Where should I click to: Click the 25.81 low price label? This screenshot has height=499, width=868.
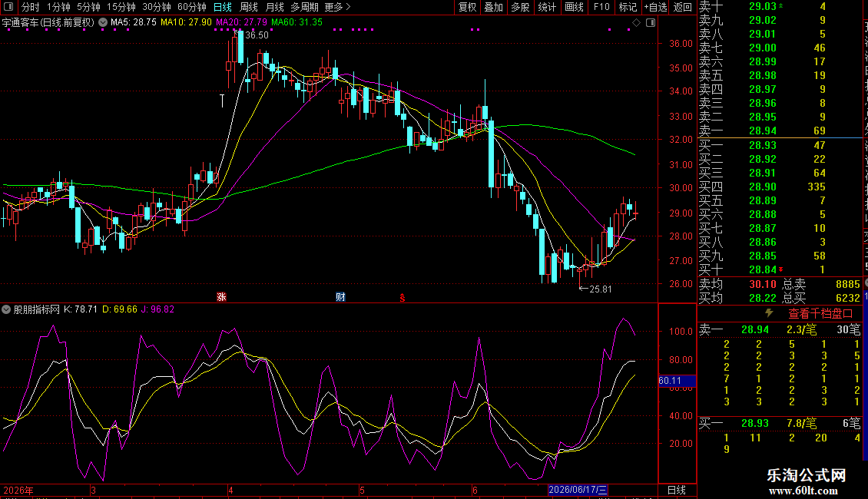point(601,289)
